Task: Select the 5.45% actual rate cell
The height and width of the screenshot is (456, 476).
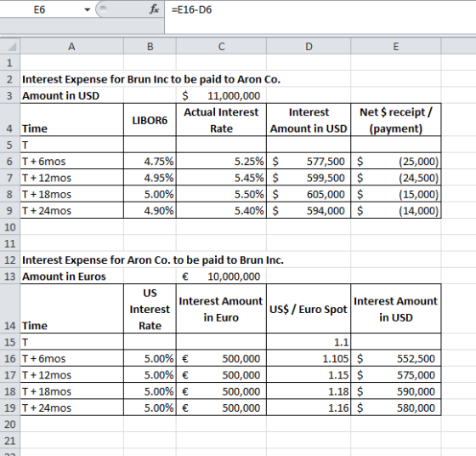Action: point(221,178)
